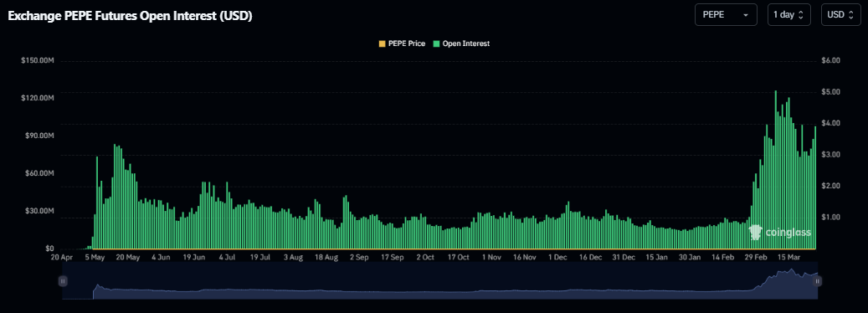Click the $150.00M left axis label

[38, 60]
